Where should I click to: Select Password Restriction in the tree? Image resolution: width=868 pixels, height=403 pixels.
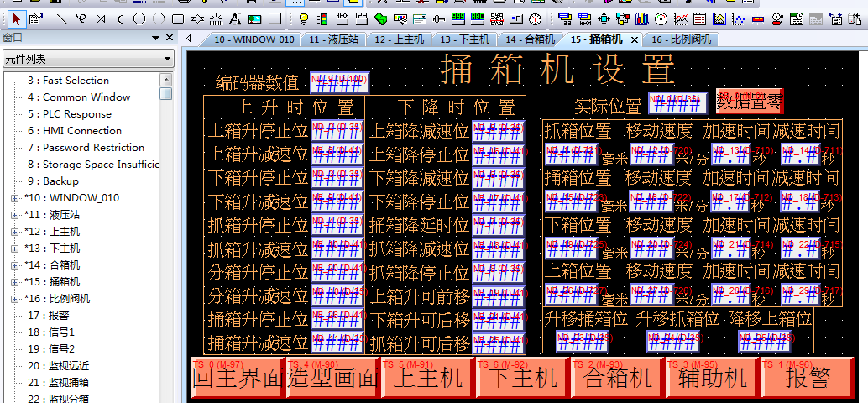coord(85,148)
